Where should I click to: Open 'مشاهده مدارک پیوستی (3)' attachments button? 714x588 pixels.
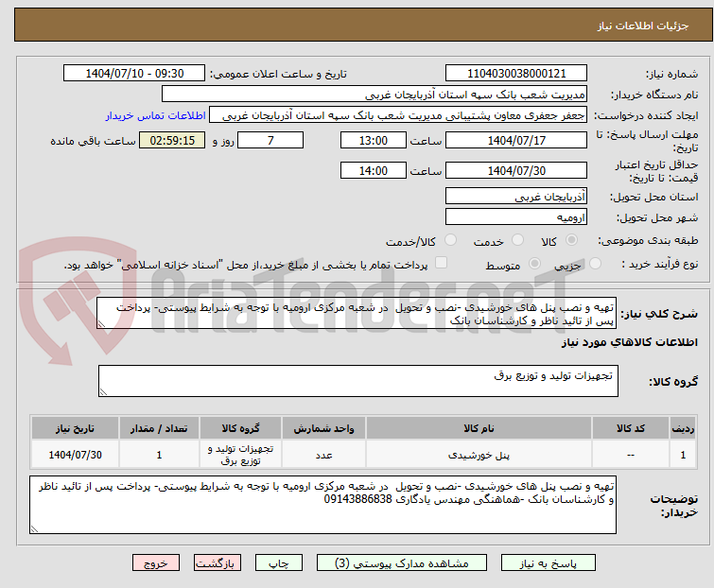tap(402, 563)
